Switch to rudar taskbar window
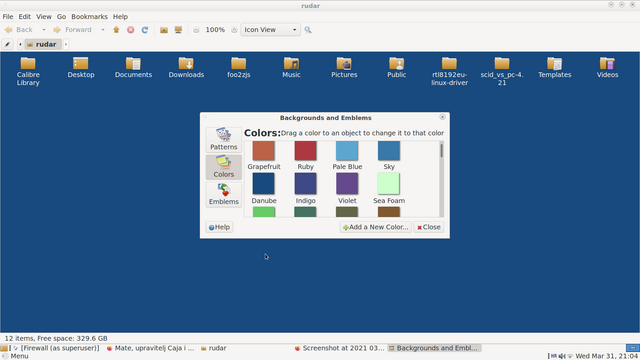 pyautogui.click(x=213, y=348)
